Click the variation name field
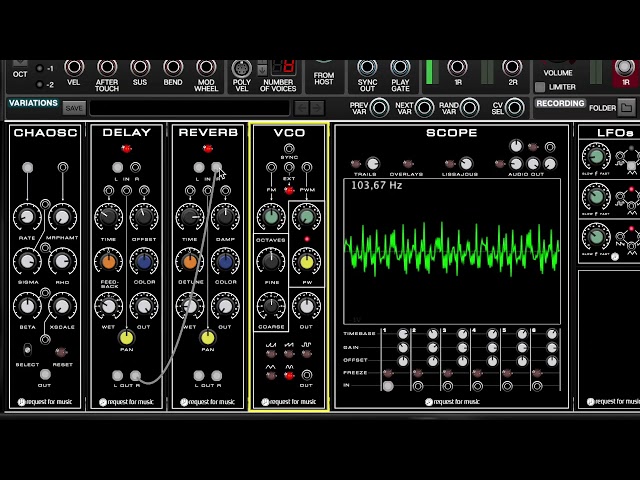This screenshot has width=640, height=480. point(190,108)
